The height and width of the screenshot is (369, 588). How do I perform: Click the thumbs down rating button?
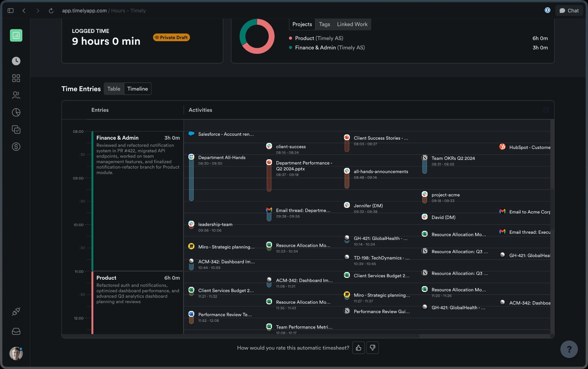(x=372, y=348)
